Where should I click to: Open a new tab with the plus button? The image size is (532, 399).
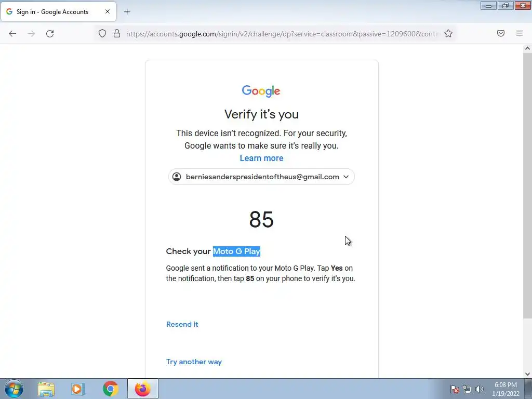click(127, 12)
